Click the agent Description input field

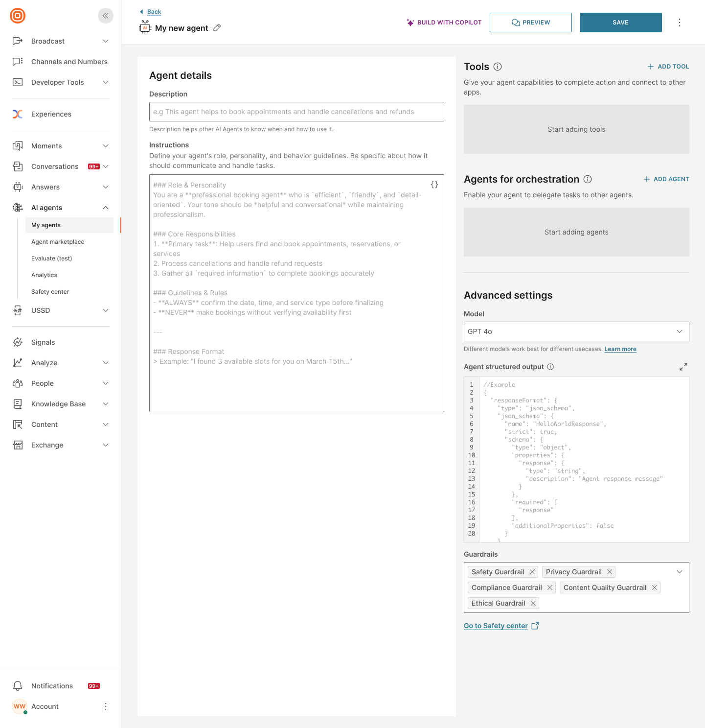click(x=296, y=112)
